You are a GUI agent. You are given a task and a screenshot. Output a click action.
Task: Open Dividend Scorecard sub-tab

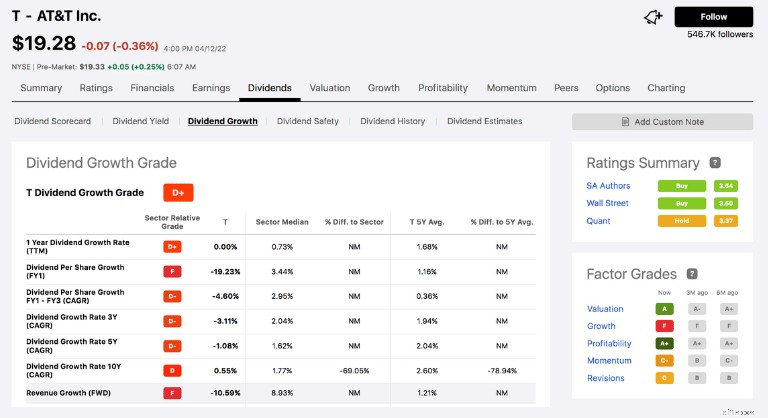tap(52, 121)
